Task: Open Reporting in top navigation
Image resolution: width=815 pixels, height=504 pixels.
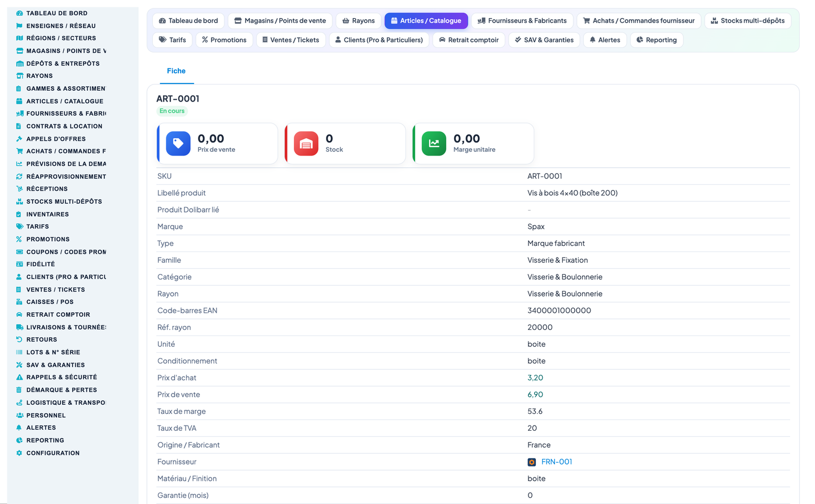Action: tap(657, 40)
